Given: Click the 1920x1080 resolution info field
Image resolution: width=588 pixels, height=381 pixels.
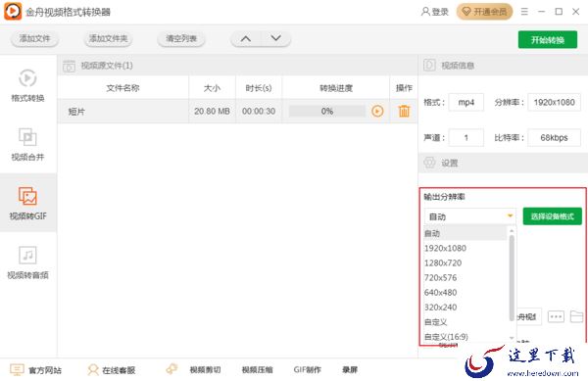Looking at the screenshot, I should (554, 102).
